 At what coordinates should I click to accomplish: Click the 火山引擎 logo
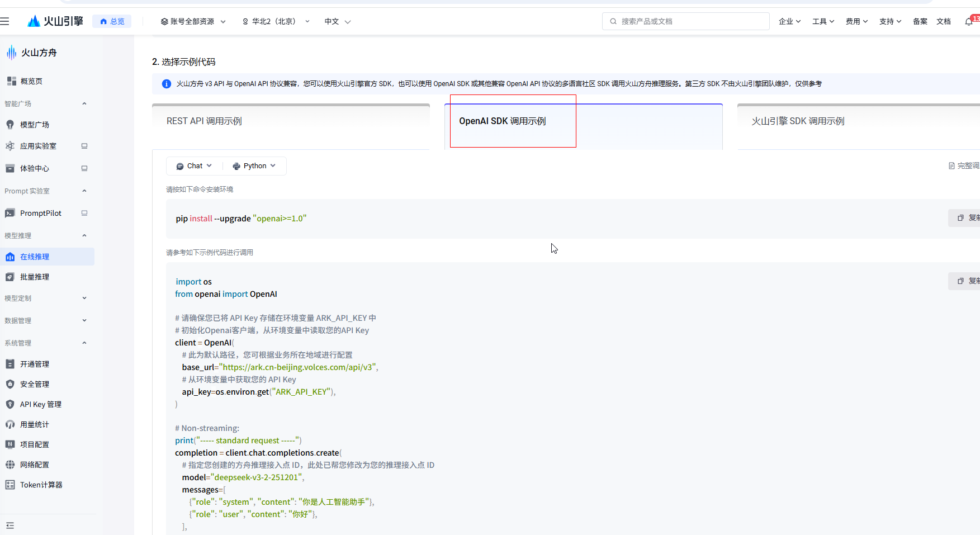pos(55,21)
